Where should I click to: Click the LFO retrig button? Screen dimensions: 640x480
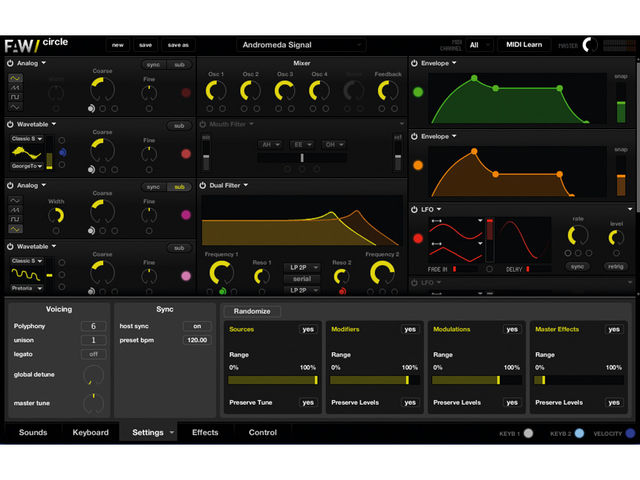tap(616, 267)
